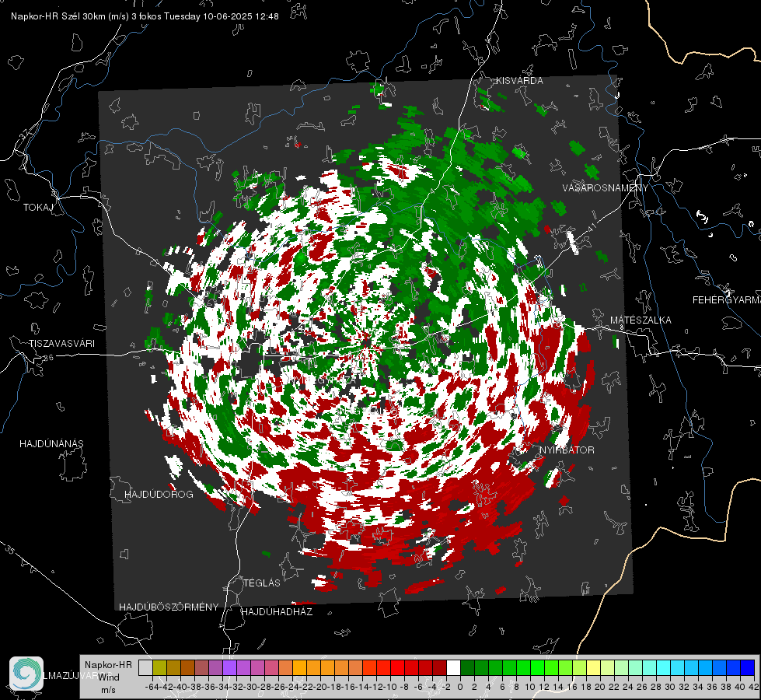The height and width of the screenshot is (700, 761).
Task: Click the Napkor-HR legend title
Action: tap(108, 665)
